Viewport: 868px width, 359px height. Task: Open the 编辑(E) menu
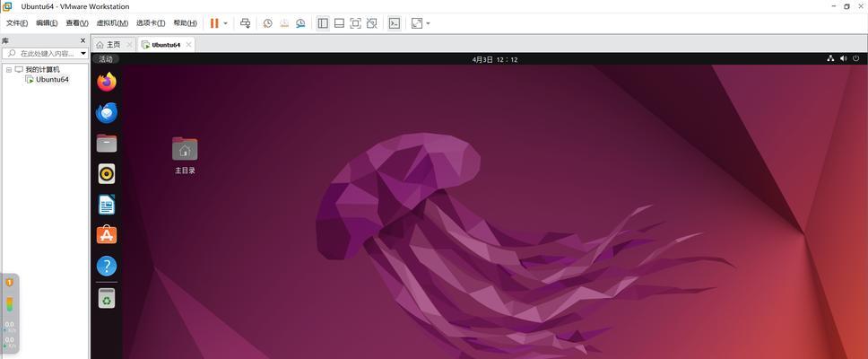47,23
